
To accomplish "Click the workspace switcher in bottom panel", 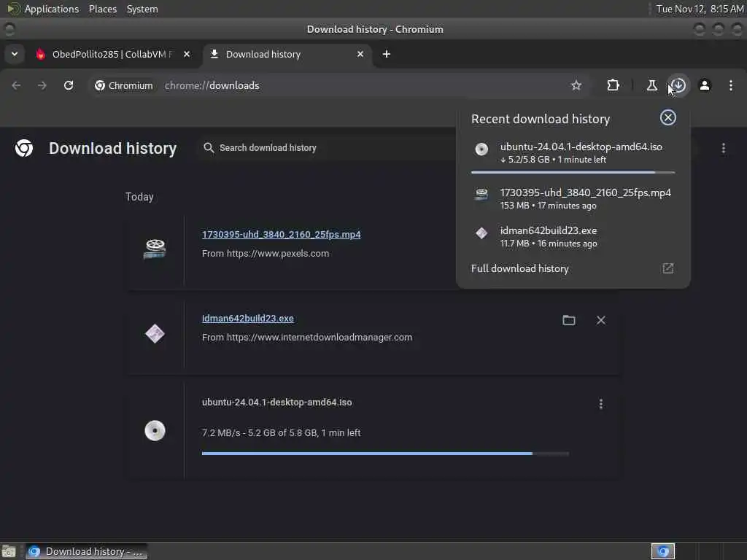I will click(662, 552).
